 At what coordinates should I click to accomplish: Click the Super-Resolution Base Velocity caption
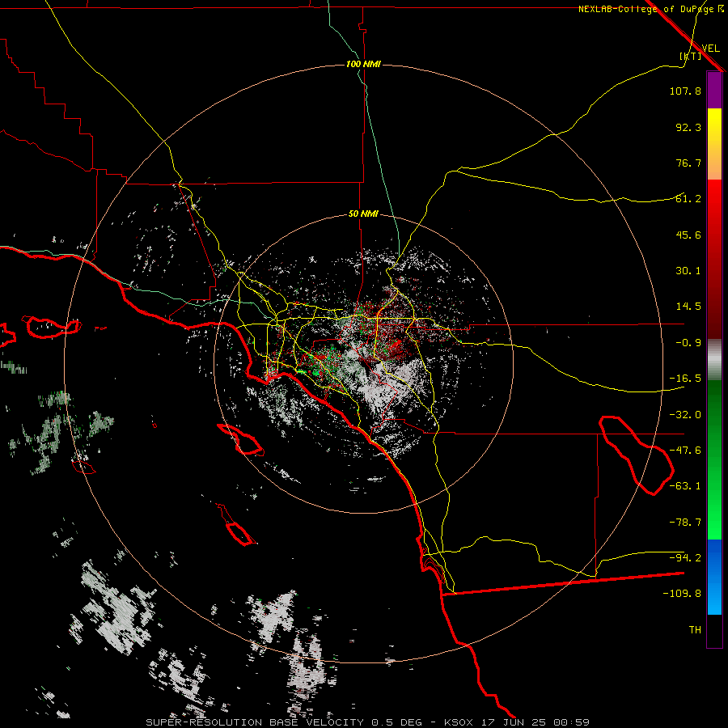pyautogui.click(x=368, y=722)
